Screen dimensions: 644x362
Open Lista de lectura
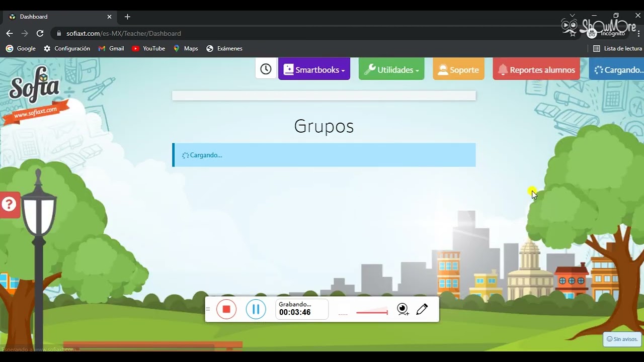click(617, 49)
